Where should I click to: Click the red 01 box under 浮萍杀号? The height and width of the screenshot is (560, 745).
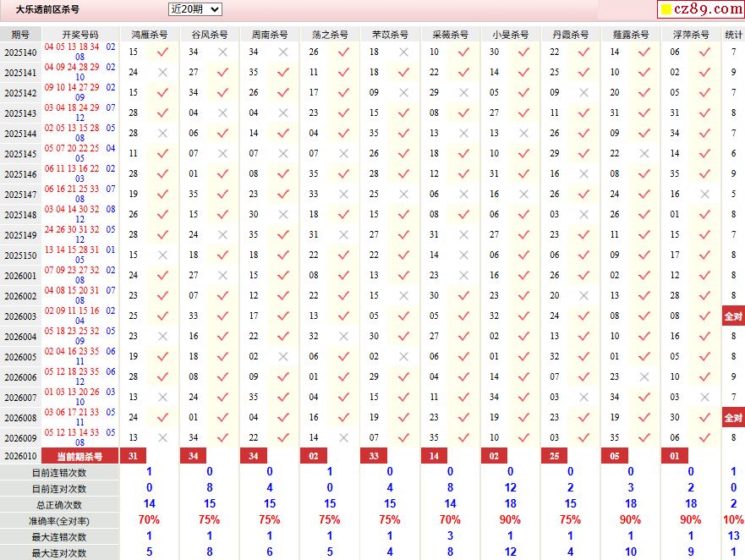[674, 456]
